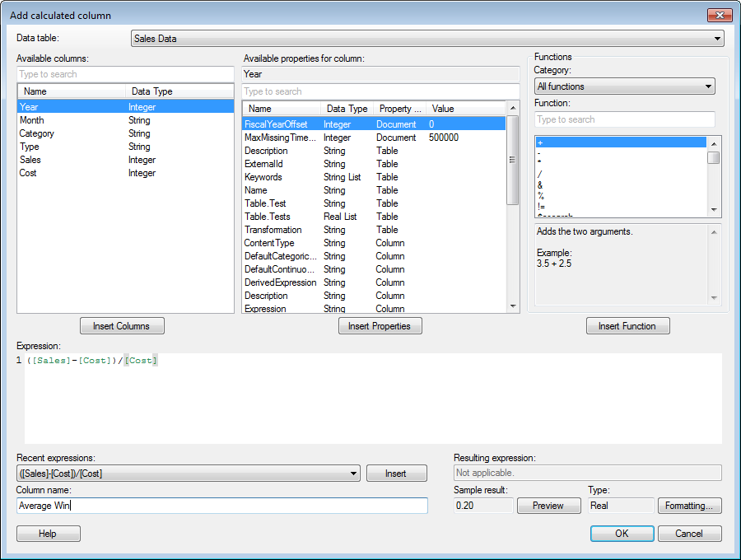Screen dimensions: 741x560
Task: Click the Insert Function button
Action: point(627,326)
